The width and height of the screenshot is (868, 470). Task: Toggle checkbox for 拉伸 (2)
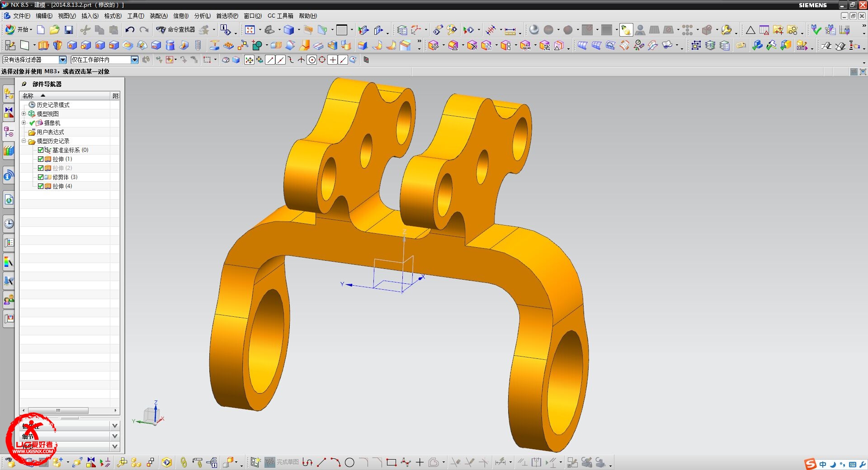pyautogui.click(x=41, y=168)
